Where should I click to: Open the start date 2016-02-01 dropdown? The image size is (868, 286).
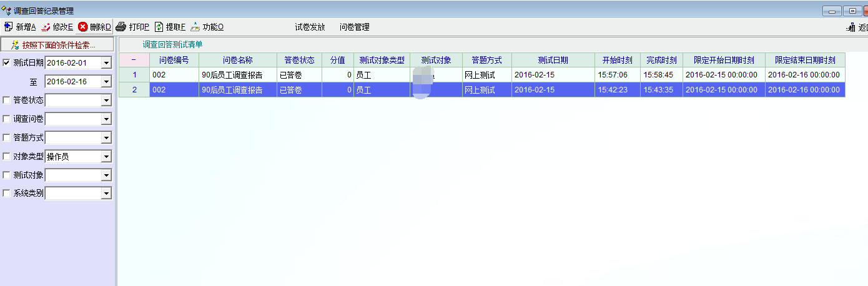pyautogui.click(x=106, y=63)
